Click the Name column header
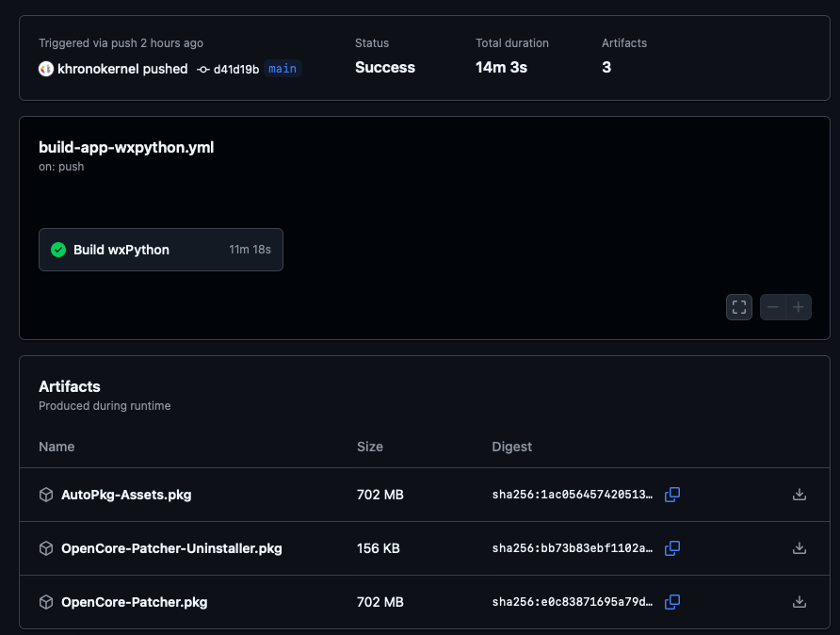Screen dimensions: 840x635 pos(57,447)
